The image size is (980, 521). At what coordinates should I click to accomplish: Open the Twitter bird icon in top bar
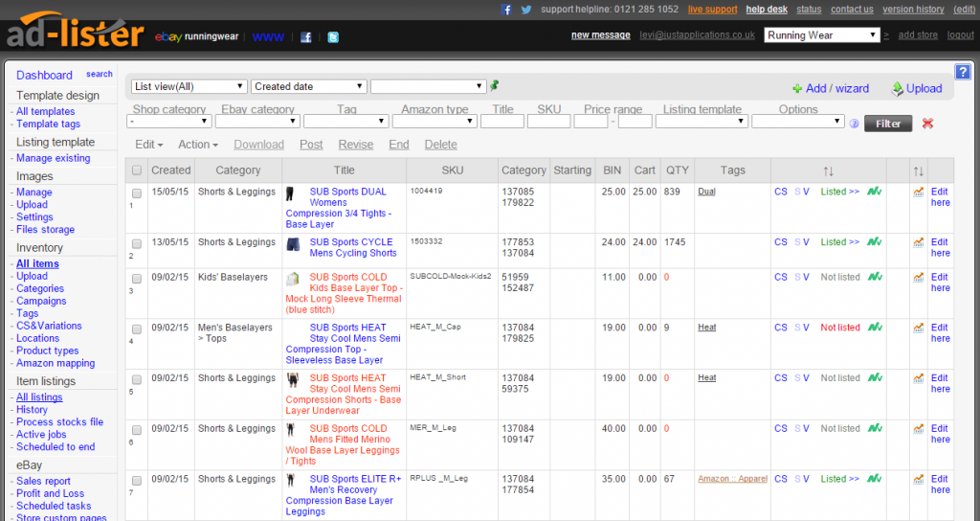526,10
